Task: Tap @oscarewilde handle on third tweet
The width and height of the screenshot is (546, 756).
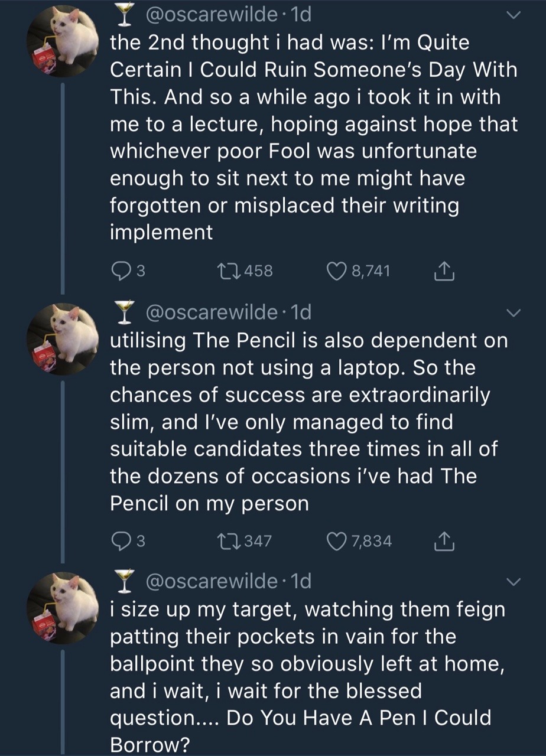Action: 209,582
